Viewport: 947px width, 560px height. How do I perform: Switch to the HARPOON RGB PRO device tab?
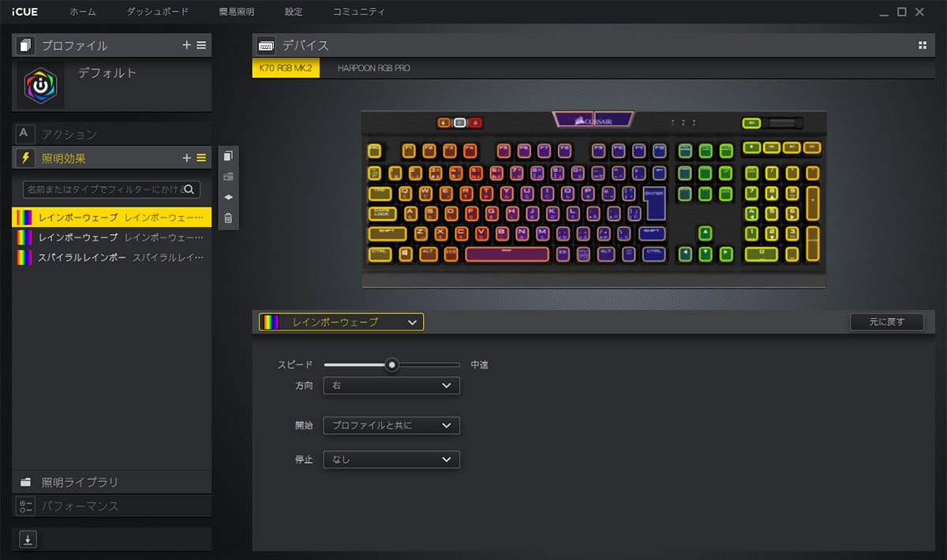pos(374,68)
